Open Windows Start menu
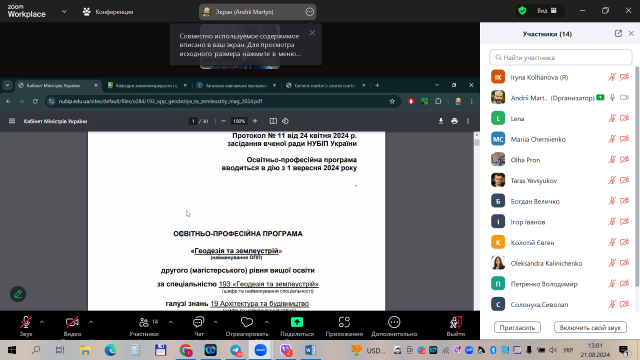The height and width of the screenshot is (360, 640). click(x=12, y=350)
